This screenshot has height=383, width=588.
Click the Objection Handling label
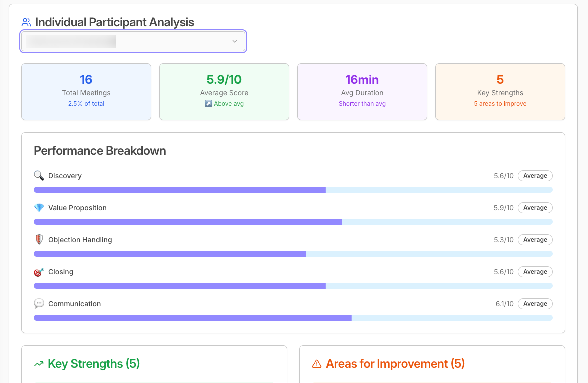click(80, 240)
